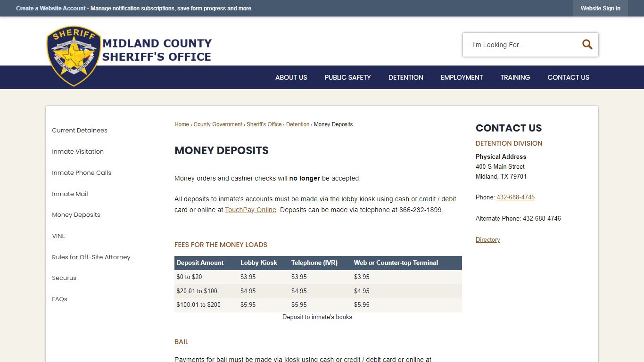Screen dimensions: 644x362
Task: Click Sheriff's Office breadcrumb link
Action: point(264,124)
